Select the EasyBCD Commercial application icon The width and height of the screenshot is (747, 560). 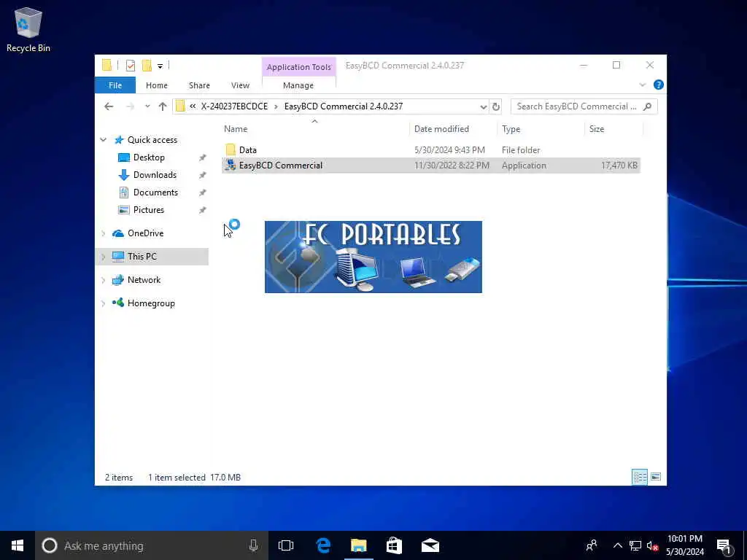(x=231, y=166)
